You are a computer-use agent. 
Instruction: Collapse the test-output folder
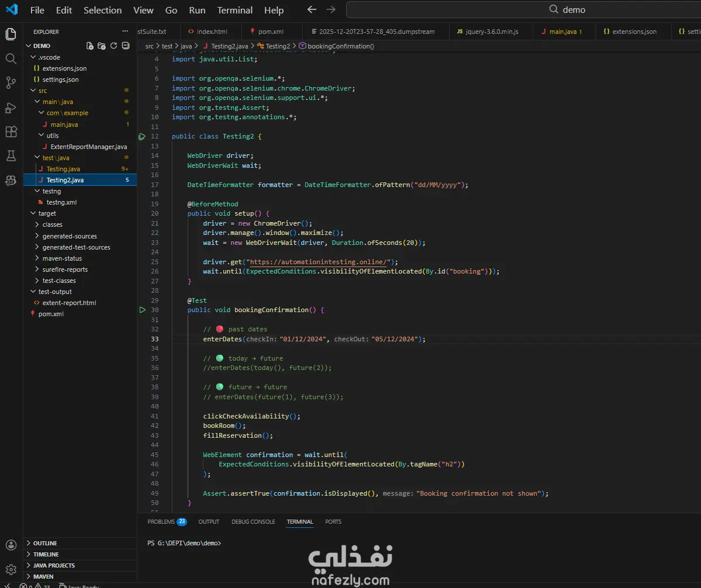click(x=55, y=292)
